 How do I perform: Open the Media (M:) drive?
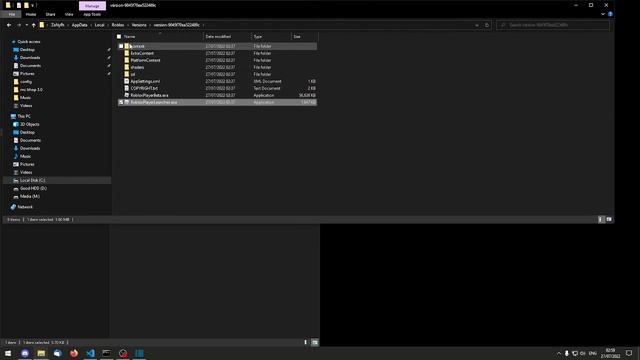[x=29, y=196]
